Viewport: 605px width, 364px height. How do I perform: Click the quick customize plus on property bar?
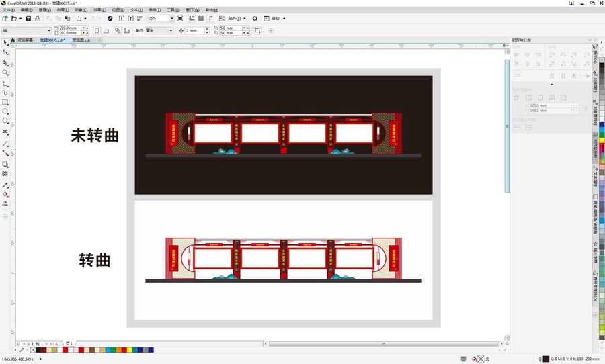tap(271, 30)
